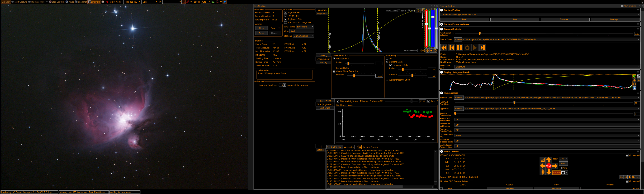The width and height of the screenshot is (644, 194).
Task: Take a Snapshot using the toolbar
Action: click(x=81, y=2)
